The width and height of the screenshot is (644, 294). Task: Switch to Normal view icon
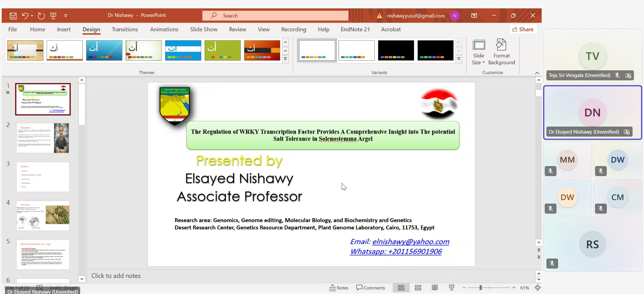tap(401, 288)
